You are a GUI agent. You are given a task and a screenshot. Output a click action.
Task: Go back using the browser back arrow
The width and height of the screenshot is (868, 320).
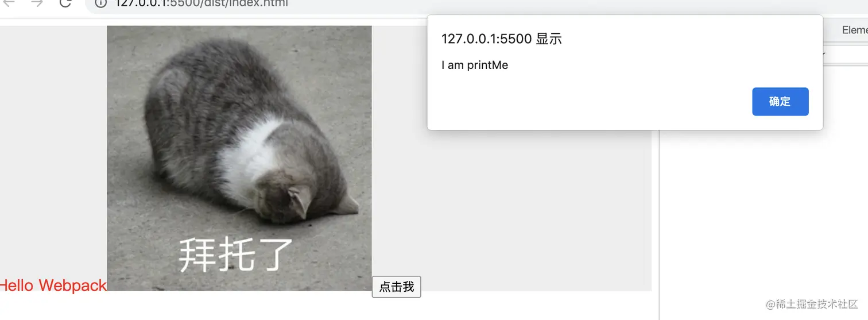10,3
